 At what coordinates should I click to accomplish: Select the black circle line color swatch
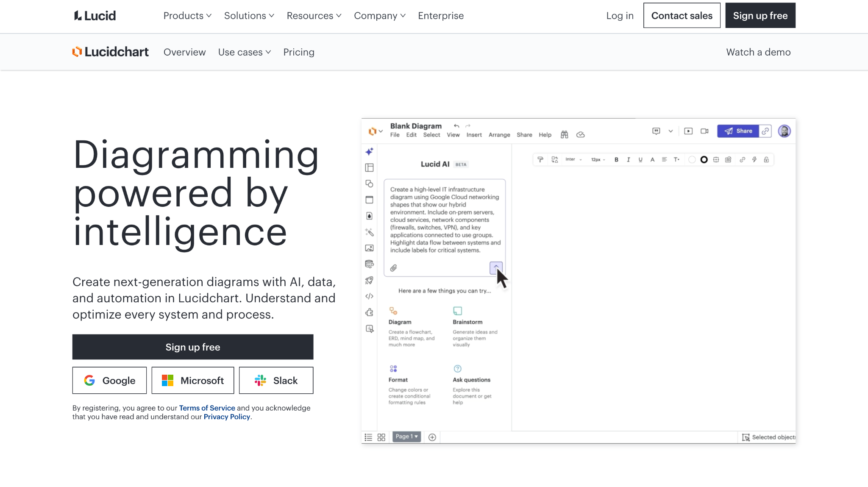pyautogui.click(x=704, y=160)
